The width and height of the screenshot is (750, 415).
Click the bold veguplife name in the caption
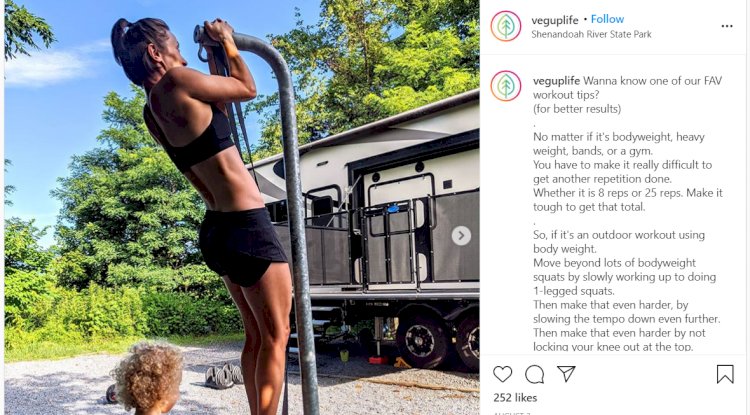click(x=556, y=81)
